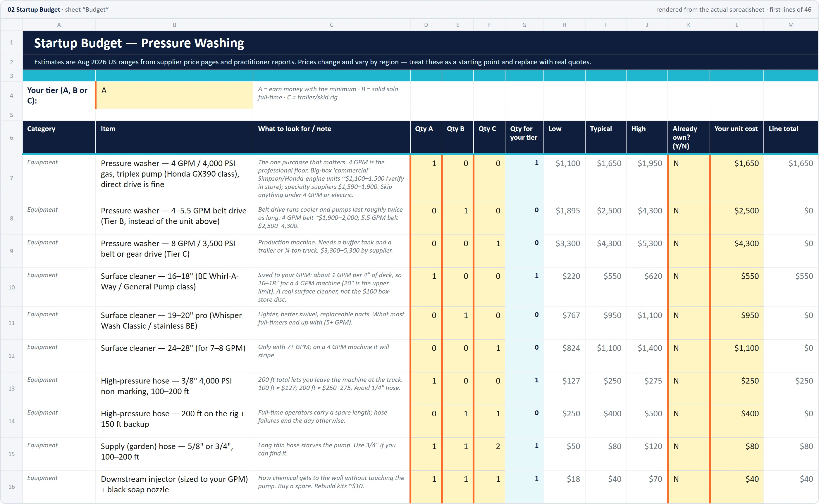
Task: Click the "Startup Budget — Pressure Washing" title
Action: (x=139, y=43)
